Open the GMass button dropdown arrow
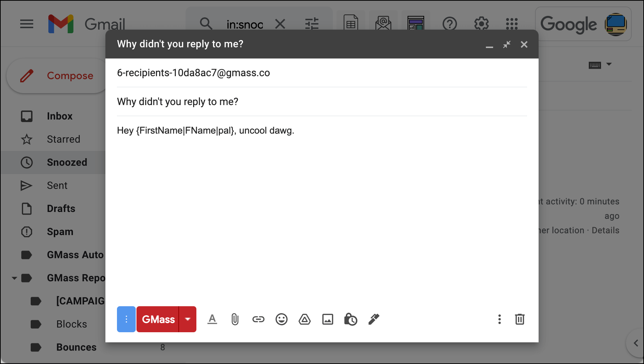This screenshot has height=364, width=644. (x=188, y=319)
